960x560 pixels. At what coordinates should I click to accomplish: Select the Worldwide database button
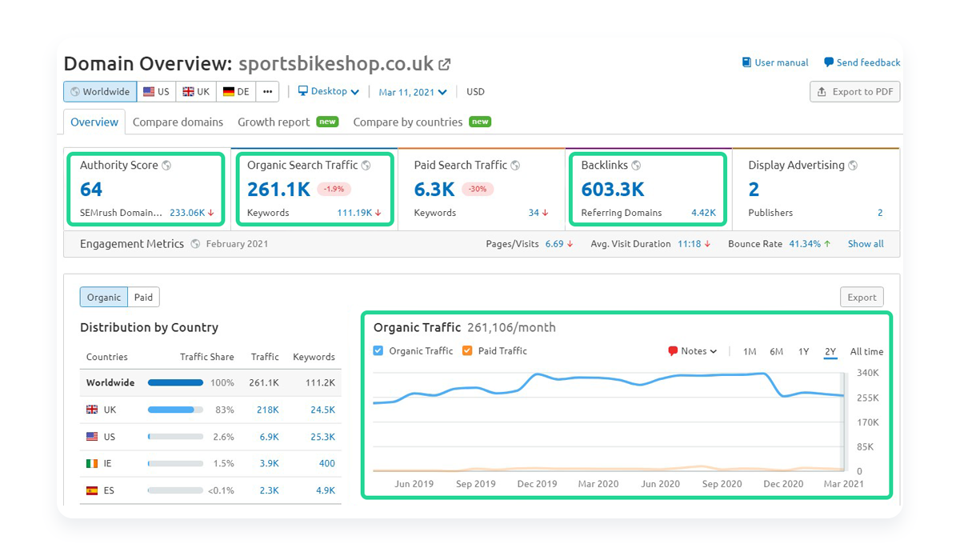click(x=100, y=91)
